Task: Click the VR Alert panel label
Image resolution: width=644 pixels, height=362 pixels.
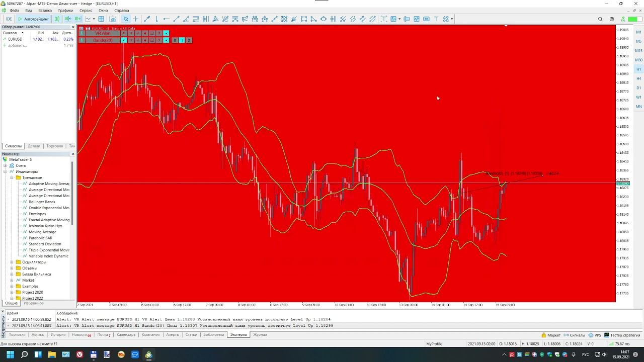Action: (103, 33)
